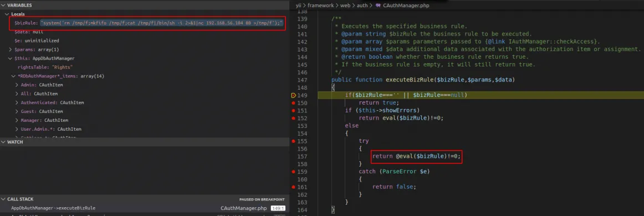
Task: Click the 149:1 line badge in call stack
Action: [278, 208]
